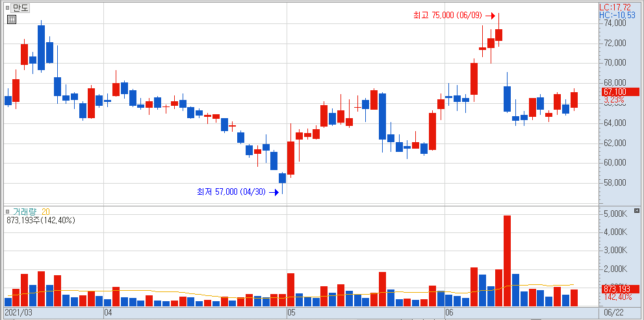This screenshot has width=644, height=320.
Task: Click the 64,000 price axis label
Action: click(614, 123)
